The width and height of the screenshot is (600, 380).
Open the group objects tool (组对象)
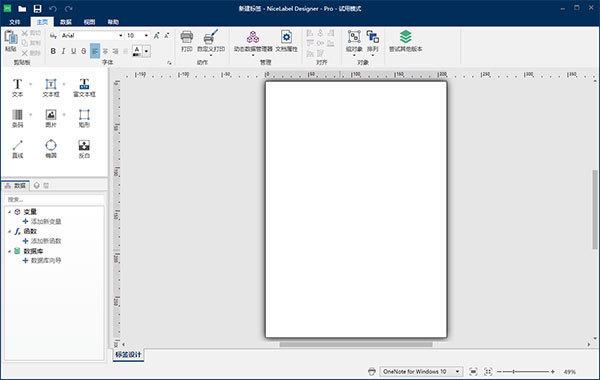point(354,42)
